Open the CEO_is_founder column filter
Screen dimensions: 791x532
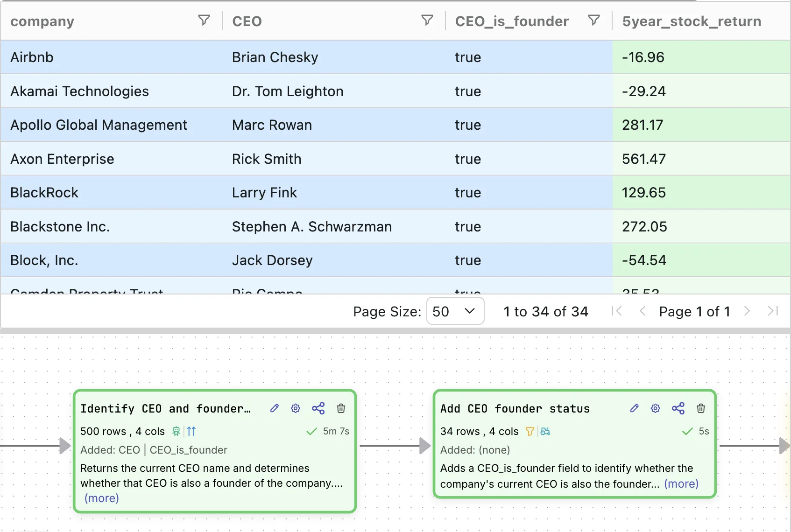[x=593, y=20]
